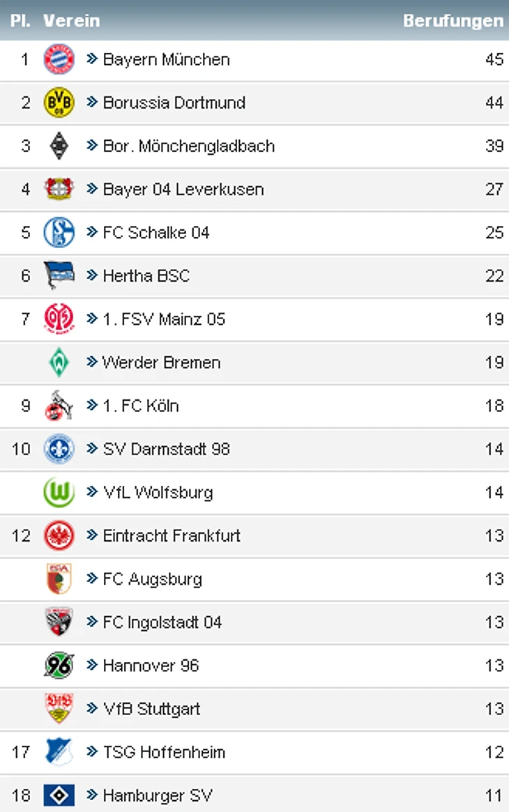Open the Bor. Mönchengladbach team link
Image resolution: width=509 pixels, height=812 pixels.
click(188, 146)
